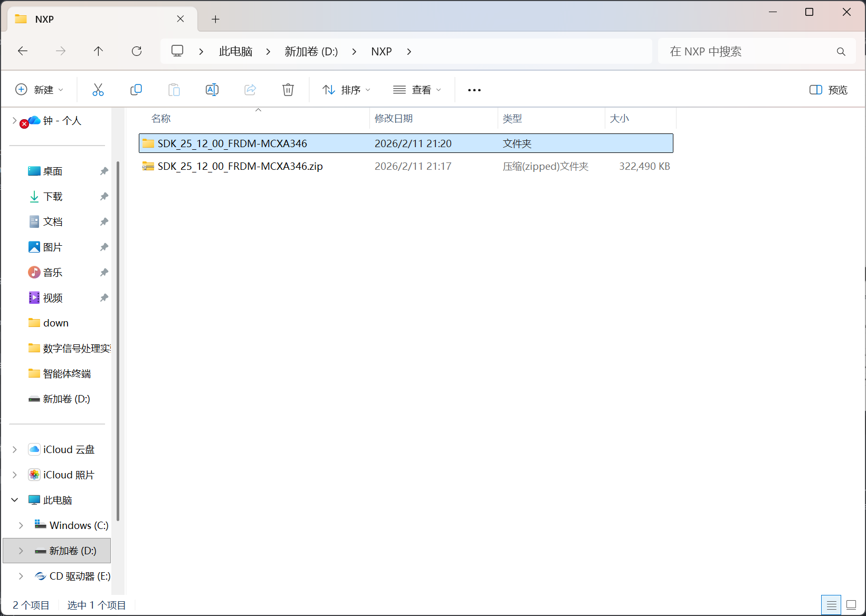Click the 2026/2/11 21:17 date cell

click(x=413, y=166)
